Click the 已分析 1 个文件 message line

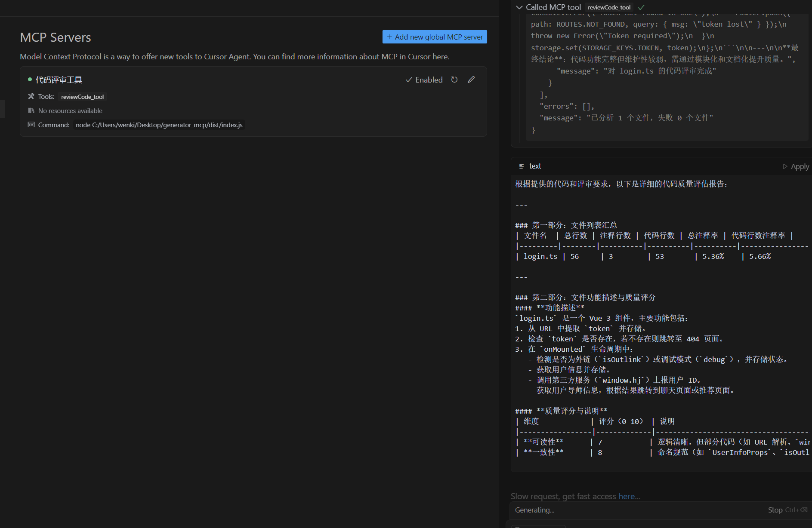coord(626,118)
